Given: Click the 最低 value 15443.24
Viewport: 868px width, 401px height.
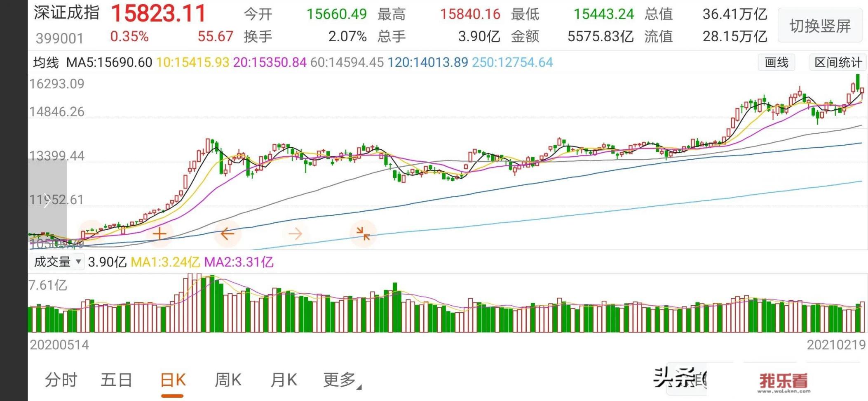Looking at the screenshot, I should pos(604,14).
